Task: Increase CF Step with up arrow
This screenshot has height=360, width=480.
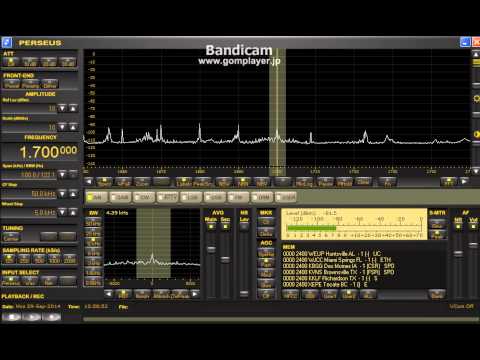Action: pyautogui.click(x=73, y=194)
